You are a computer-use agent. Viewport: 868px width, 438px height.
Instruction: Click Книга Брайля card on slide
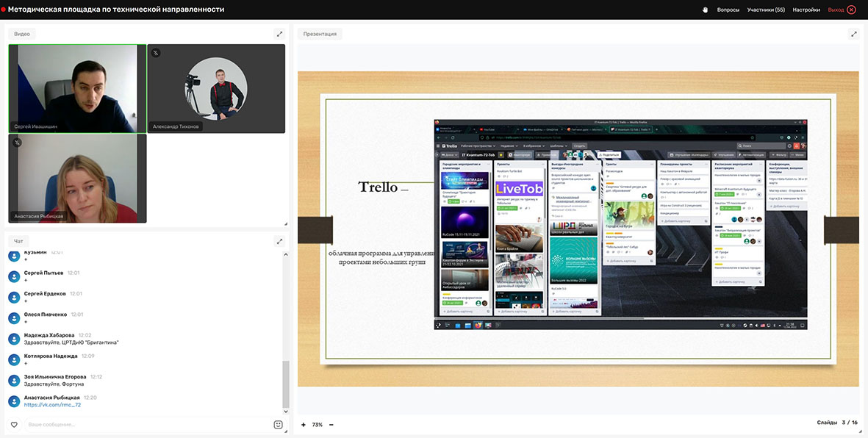click(x=519, y=237)
